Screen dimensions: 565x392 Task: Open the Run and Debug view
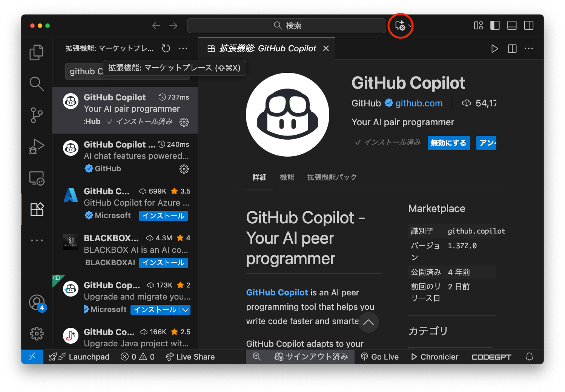pyautogui.click(x=37, y=146)
